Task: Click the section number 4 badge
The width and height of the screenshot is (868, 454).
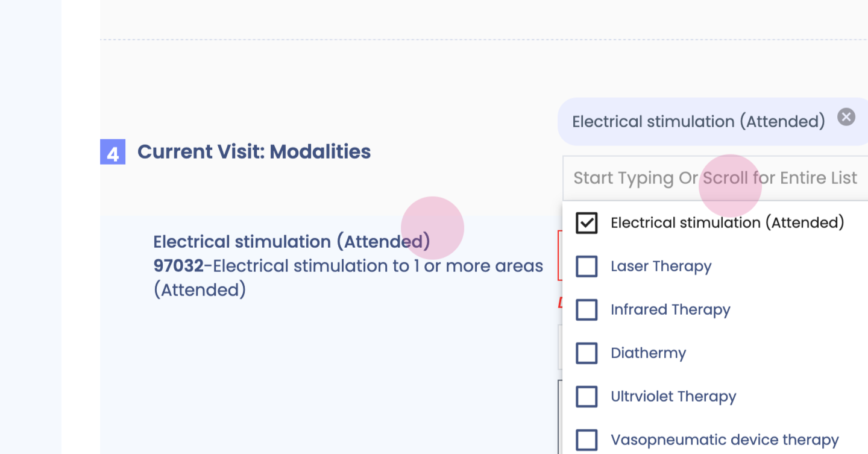Action: [113, 152]
